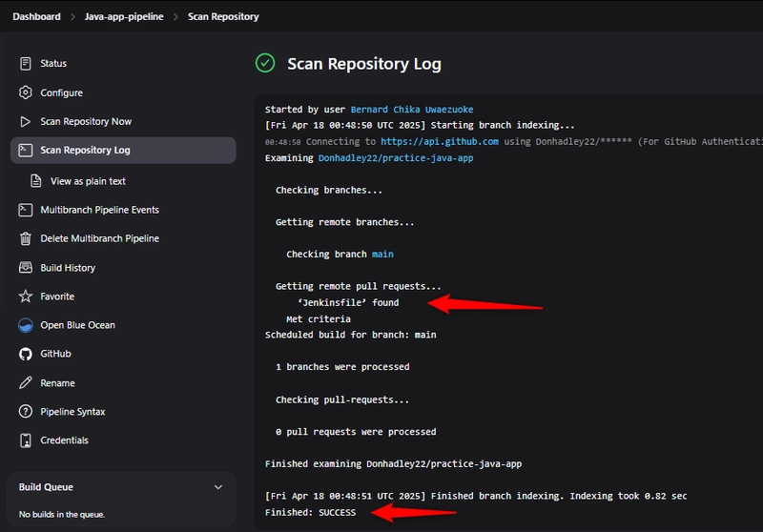Click the Checking branches... log line
Viewport: 763px width, 532px height.
coord(329,190)
